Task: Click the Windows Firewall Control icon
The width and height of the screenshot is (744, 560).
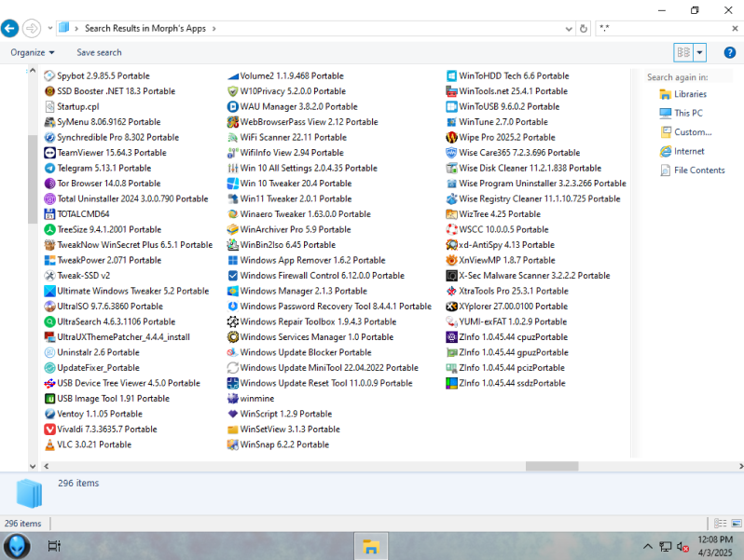Action: point(232,276)
